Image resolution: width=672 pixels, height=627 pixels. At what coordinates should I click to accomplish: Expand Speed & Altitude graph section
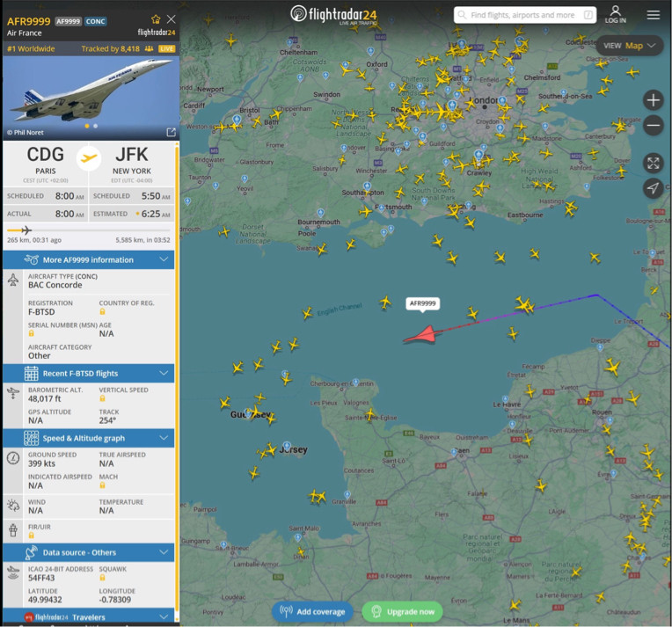click(89, 438)
